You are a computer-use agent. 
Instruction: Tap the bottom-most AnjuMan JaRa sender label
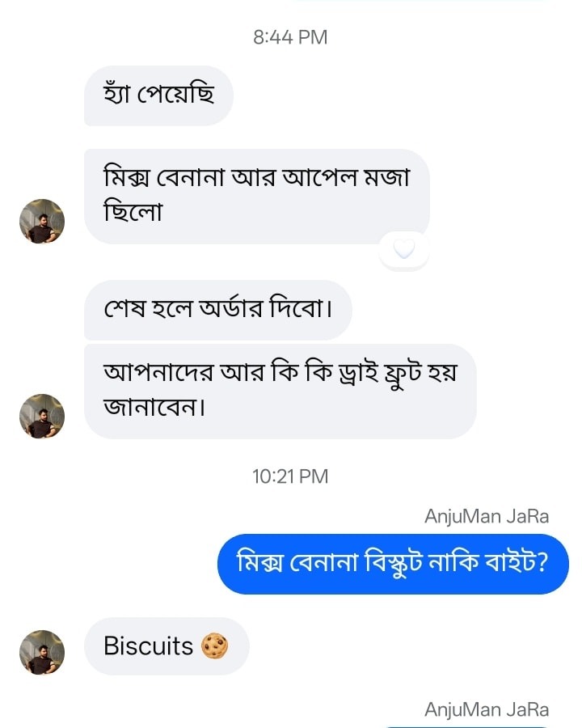(x=487, y=709)
